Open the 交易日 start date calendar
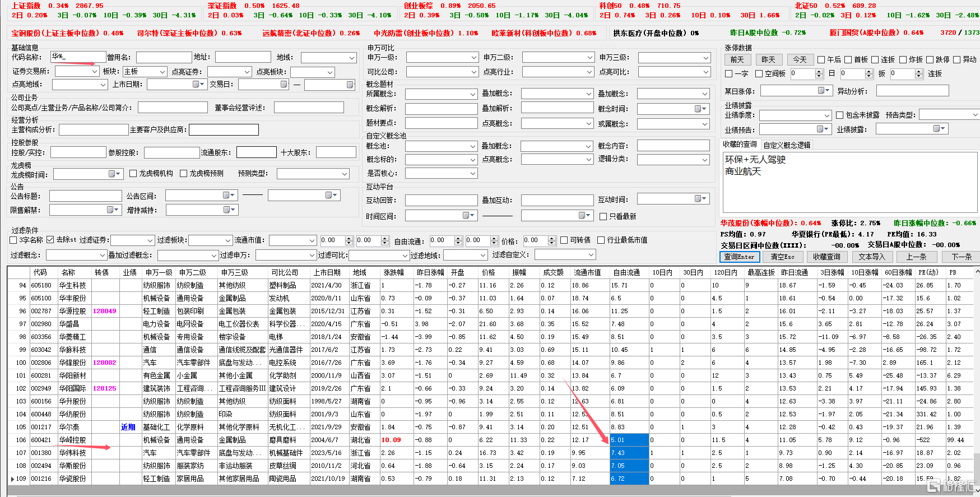Viewport: 980px width, 497px height. tap(284, 85)
